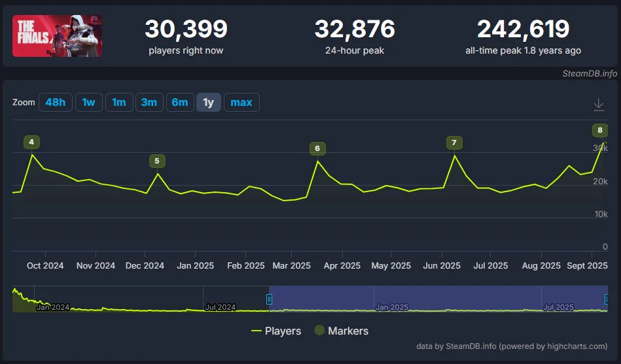
Task: Click the May 2025 axis label
Action: [x=391, y=265]
